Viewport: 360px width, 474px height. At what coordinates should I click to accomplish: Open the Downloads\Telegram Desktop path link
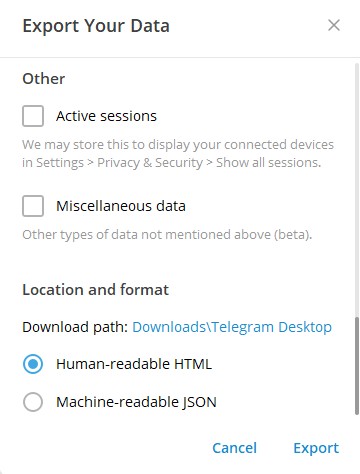(x=232, y=327)
